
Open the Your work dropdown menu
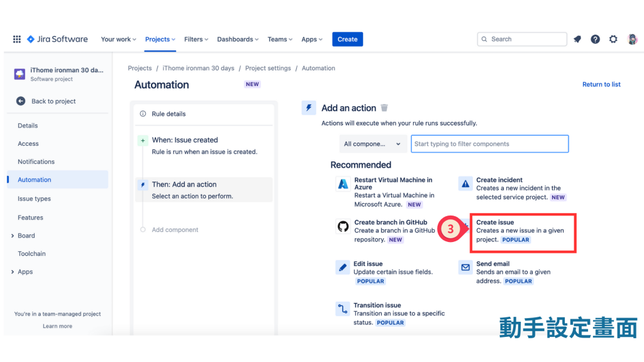pyautogui.click(x=118, y=39)
